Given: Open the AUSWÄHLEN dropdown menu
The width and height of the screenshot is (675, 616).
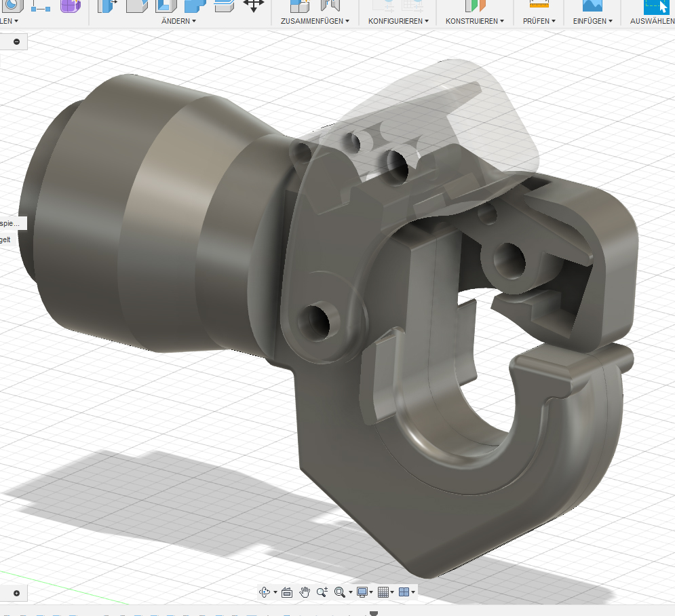Looking at the screenshot, I should [x=652, y=21].
